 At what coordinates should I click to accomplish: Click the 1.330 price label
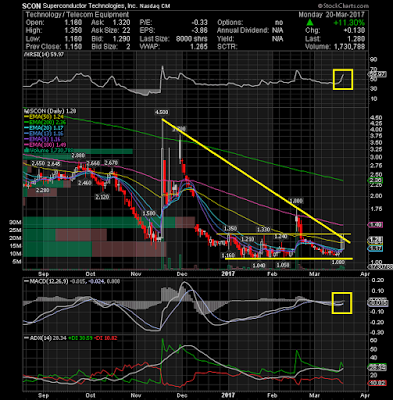263,229
